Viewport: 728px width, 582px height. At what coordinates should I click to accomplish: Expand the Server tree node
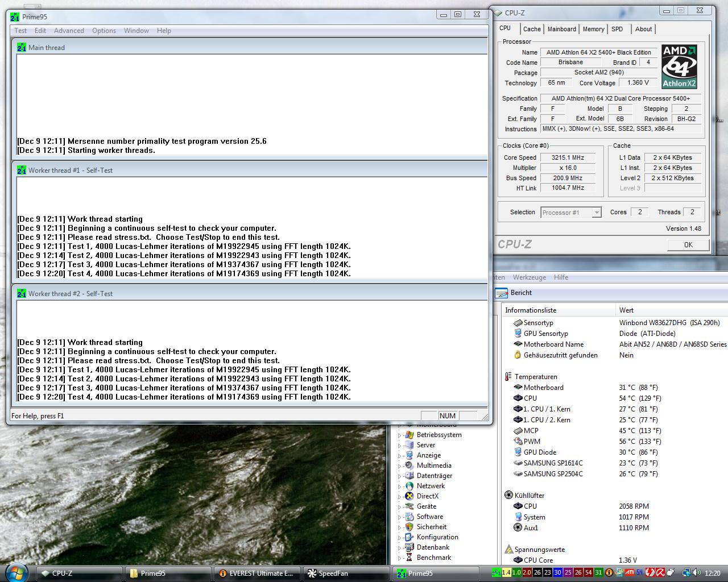tap(399, 446)
